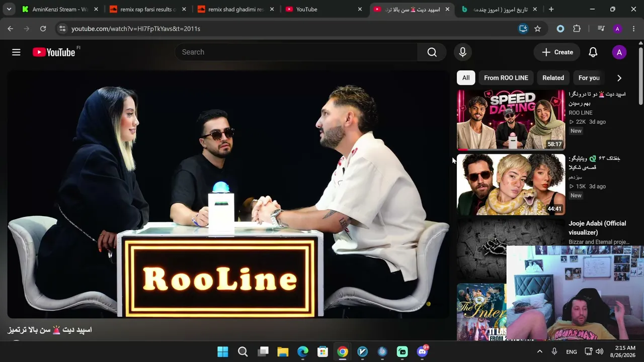Close the remix rap farsi results tab
The image size is (644, 362).
[x=184, y=9]
